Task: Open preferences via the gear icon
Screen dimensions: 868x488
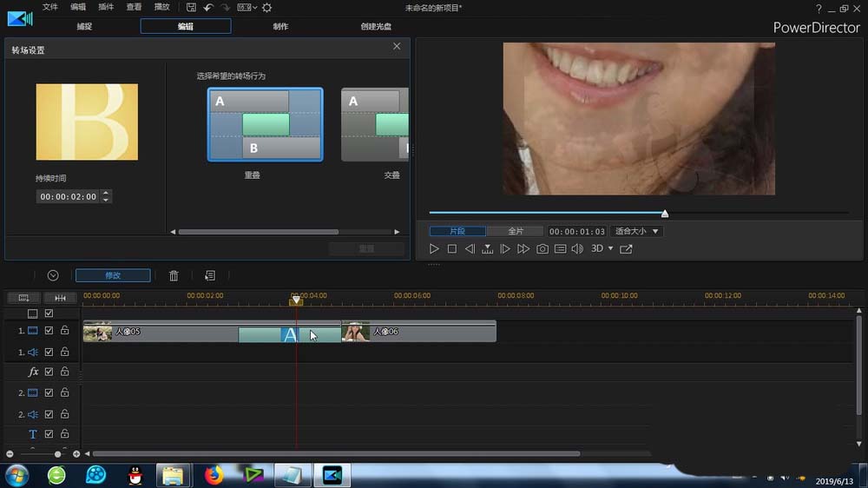Action: 266,7
